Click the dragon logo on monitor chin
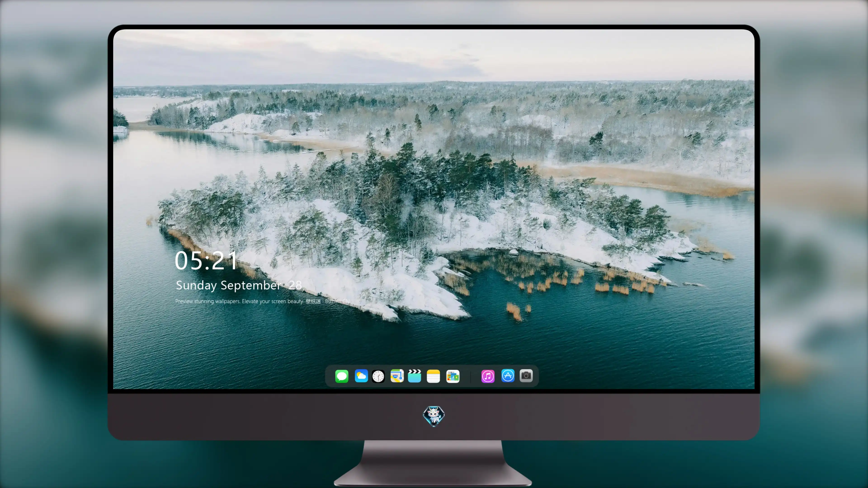Screen dimensions: 868x488 coord(434,416)
